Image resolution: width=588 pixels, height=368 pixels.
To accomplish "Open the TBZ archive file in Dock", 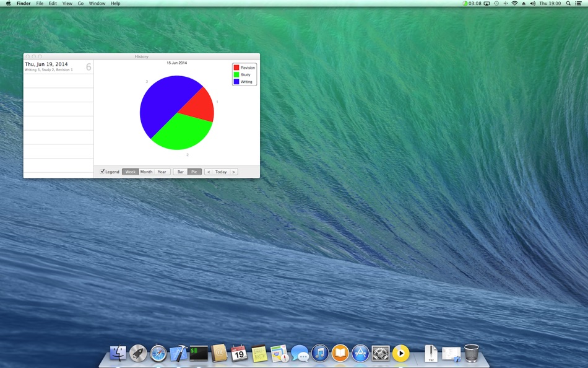I will tap(431, 353).
